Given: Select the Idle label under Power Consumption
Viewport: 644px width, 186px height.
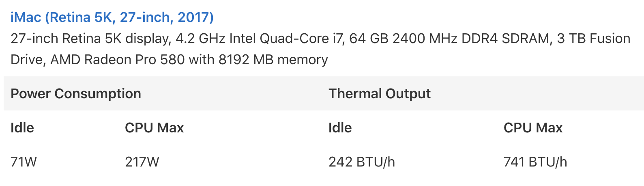Looking at the screenshot, I should [x=22, y=128].
